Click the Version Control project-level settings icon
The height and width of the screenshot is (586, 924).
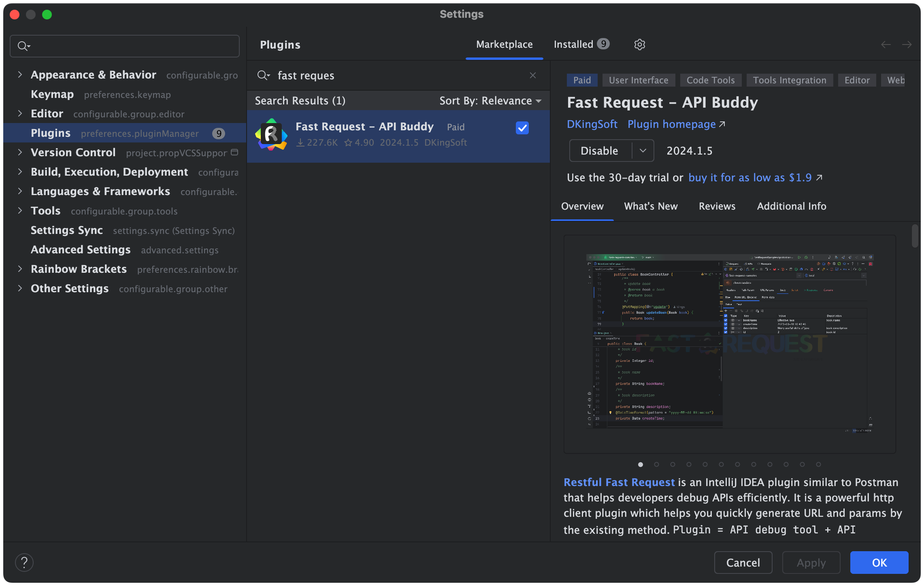pyautogui.click(x=234, y=153)
